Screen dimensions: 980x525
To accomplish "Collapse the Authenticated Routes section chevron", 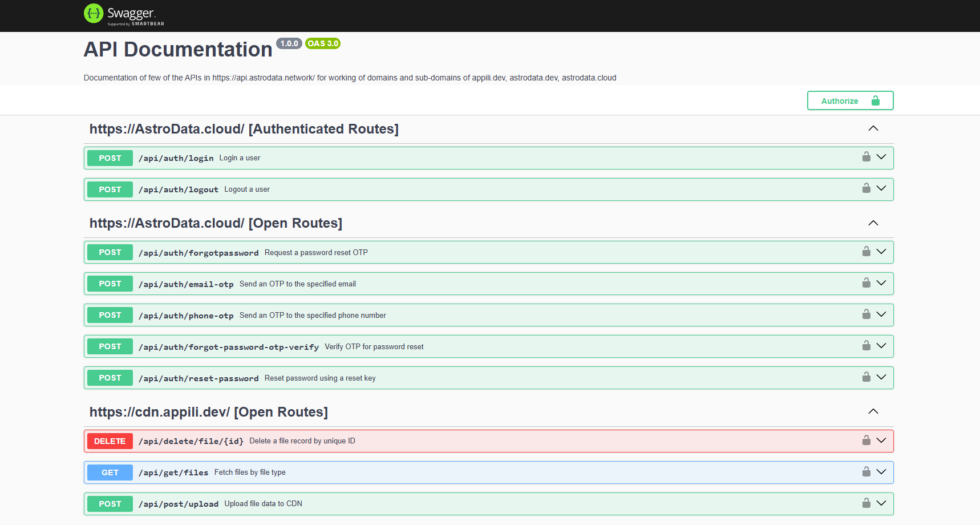I will click(x=873, y=128).
